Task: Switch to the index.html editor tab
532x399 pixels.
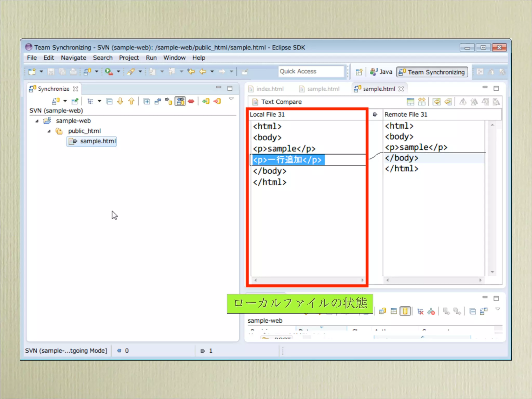Action: pos(270,89)
